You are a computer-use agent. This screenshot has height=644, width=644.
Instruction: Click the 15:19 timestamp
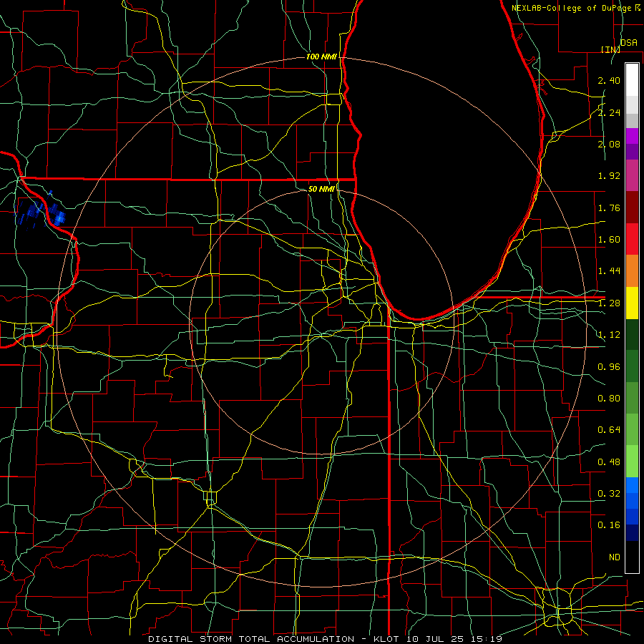point(487,639)
